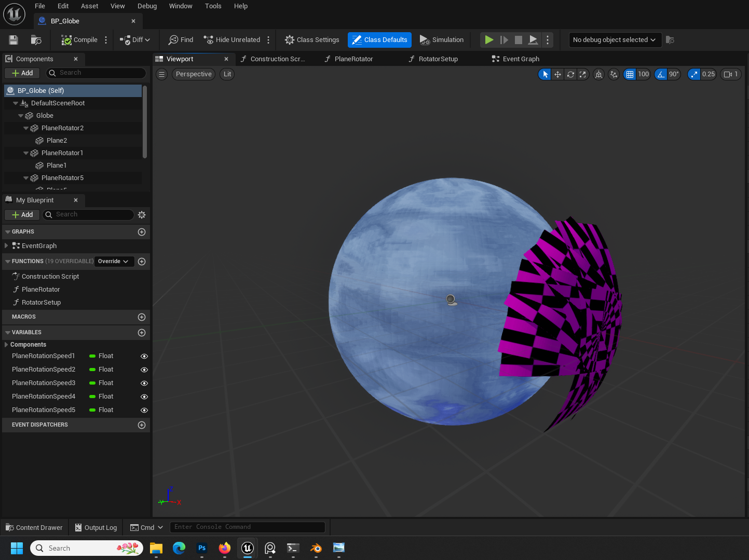Select the translate transform tool in viewport
This screenshot has height=560, width=749.
coord(557,74)
